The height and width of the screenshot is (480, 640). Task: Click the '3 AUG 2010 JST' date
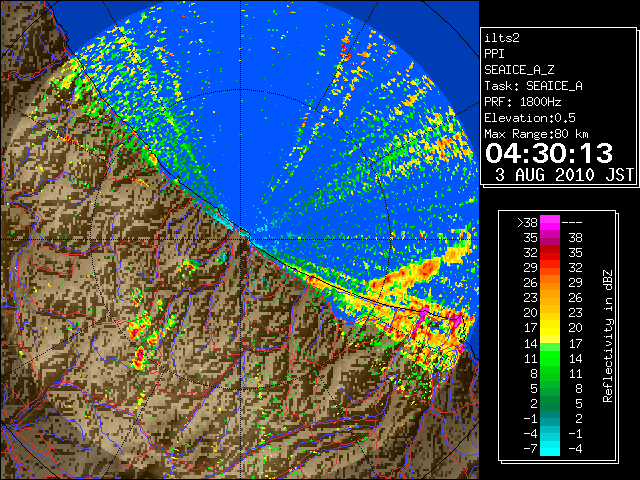(564, 175)
